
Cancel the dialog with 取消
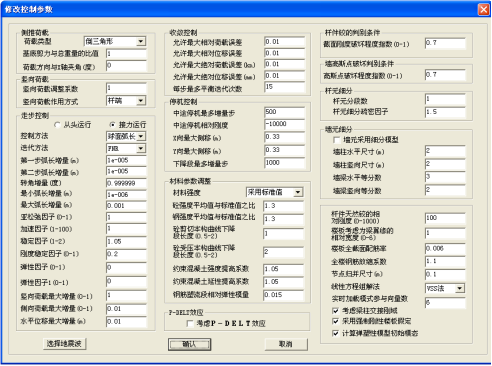pos(286,344)
